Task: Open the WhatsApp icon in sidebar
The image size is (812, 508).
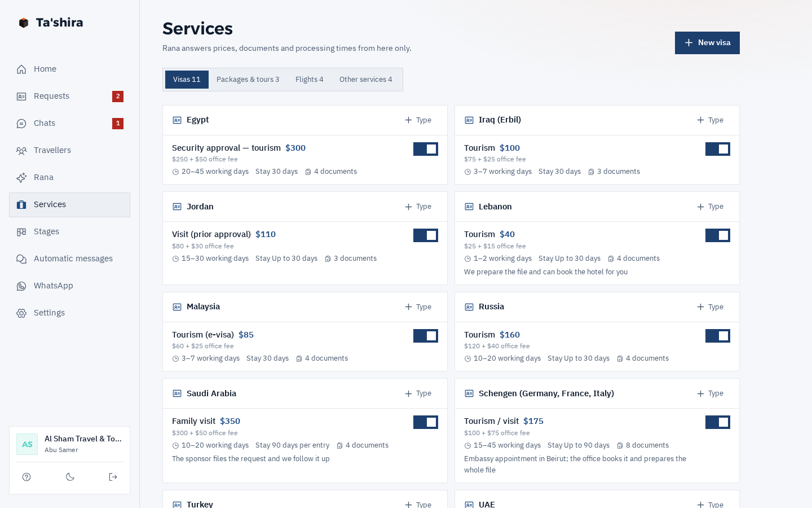Action: [x=21, y=286]
